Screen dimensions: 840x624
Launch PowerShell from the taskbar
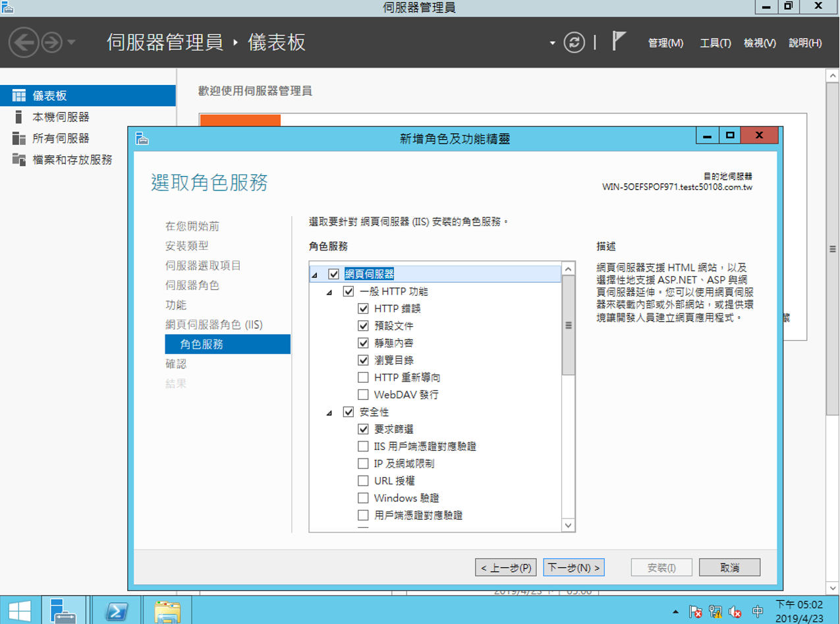coord(117,610)
